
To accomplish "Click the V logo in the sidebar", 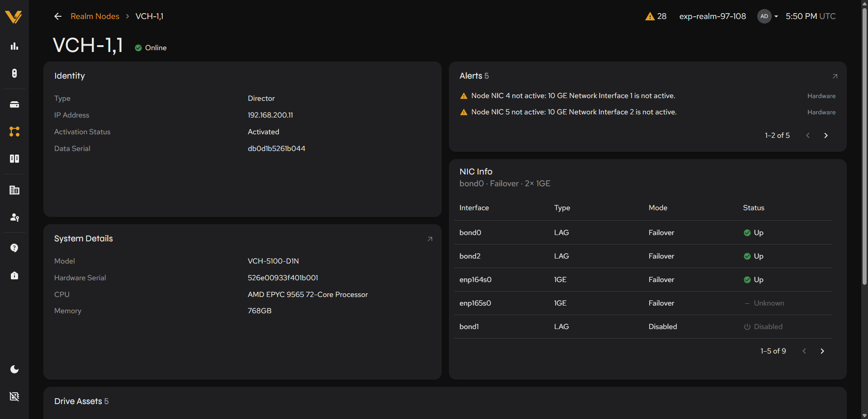I will click(14, 17).
